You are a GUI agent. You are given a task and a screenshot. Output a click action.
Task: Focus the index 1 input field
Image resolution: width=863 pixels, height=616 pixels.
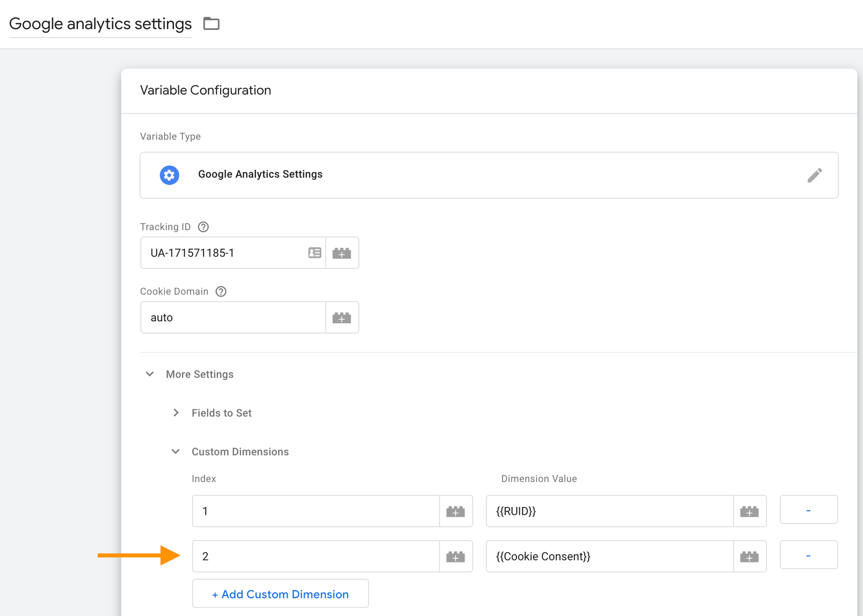pos(316,511)
